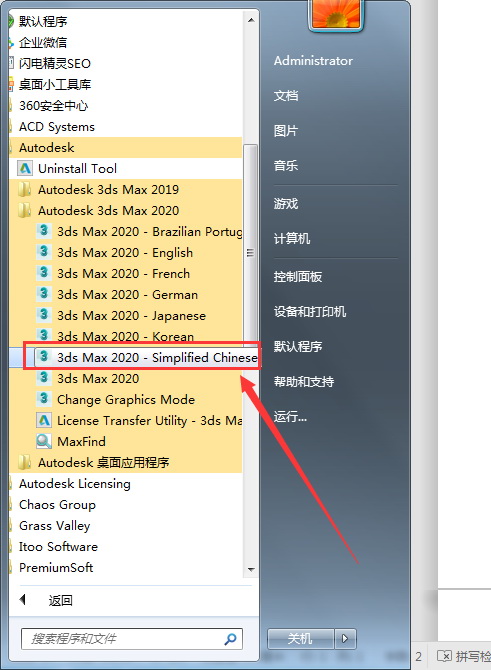
Task: Open Change Graphics Mode entry
Action: pos(125,399)
